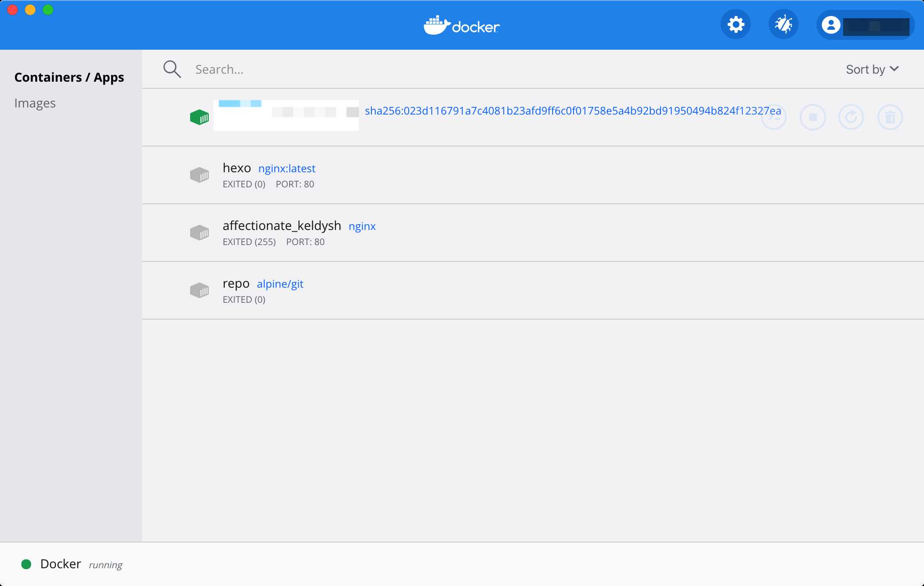This screenshot has height=586, width=924.
Task: Click the running status text
Action: click(x=106, y=565)
